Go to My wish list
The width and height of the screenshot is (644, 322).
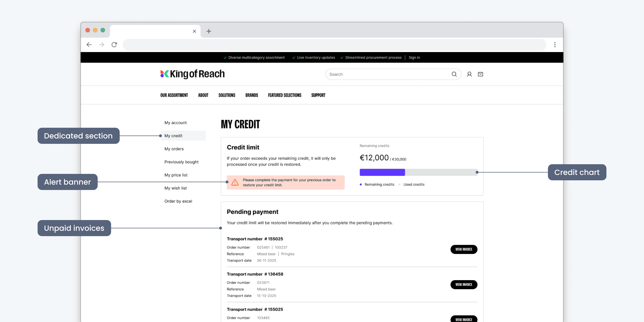coord(175,188)
